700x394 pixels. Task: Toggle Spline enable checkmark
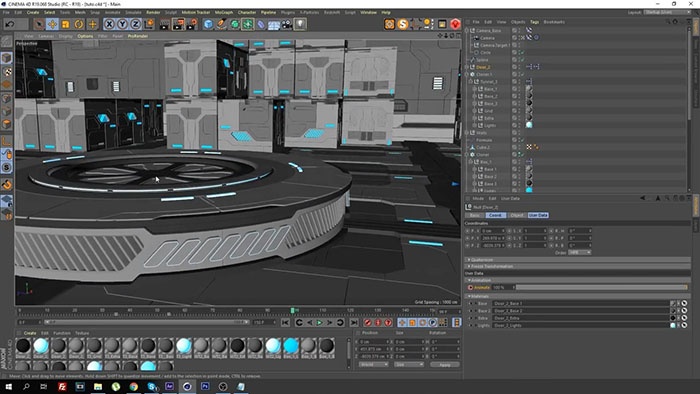click(x=521, y=60)
